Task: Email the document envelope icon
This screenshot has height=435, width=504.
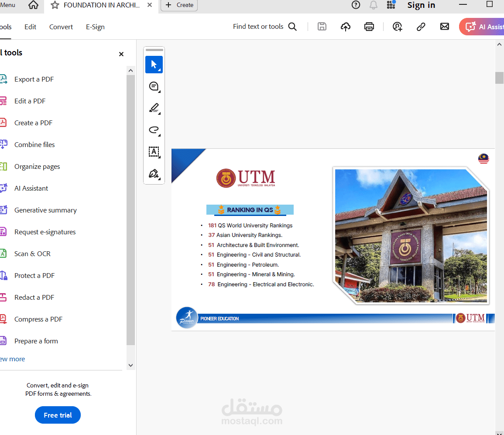Action: point(445,27)
